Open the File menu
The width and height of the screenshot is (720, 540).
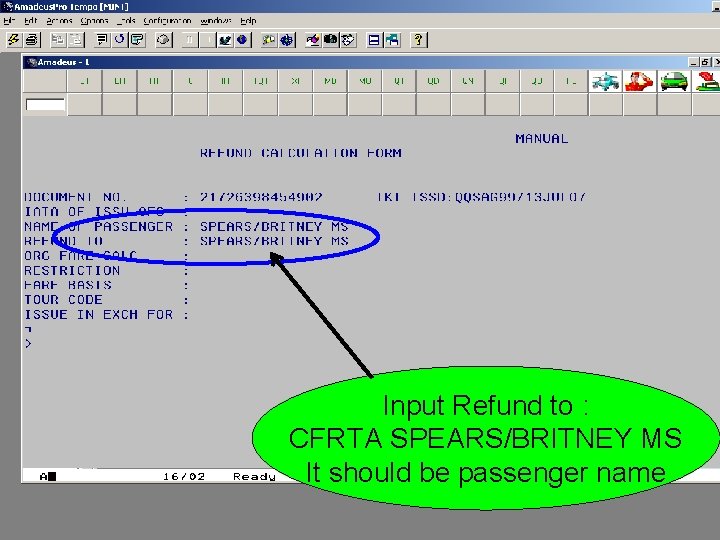9,21
